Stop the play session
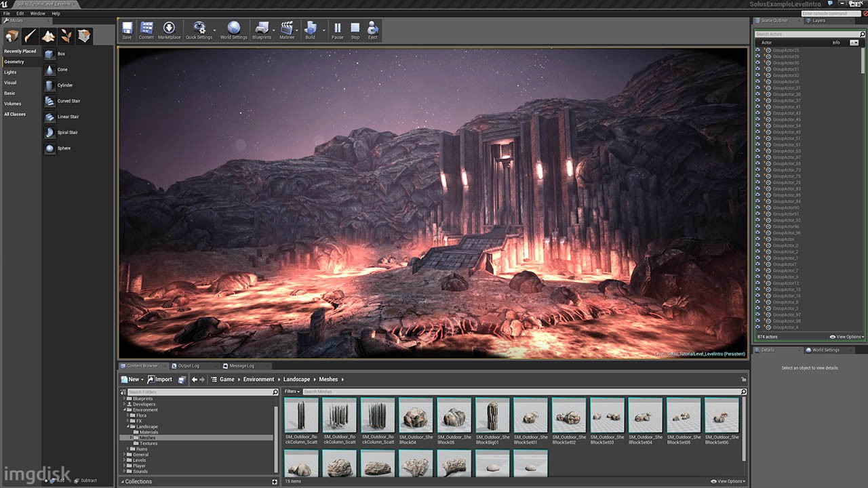Screen dimensions: 868x488 point(355,30)
